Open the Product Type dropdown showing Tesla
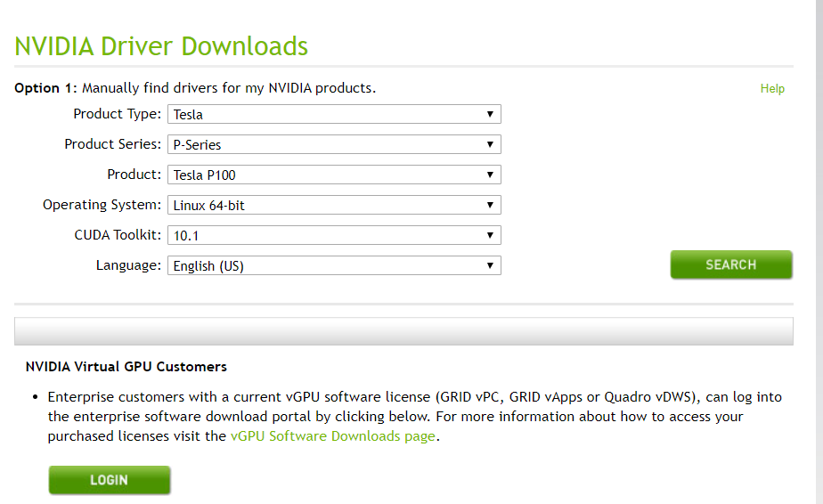 click(334, 114)
